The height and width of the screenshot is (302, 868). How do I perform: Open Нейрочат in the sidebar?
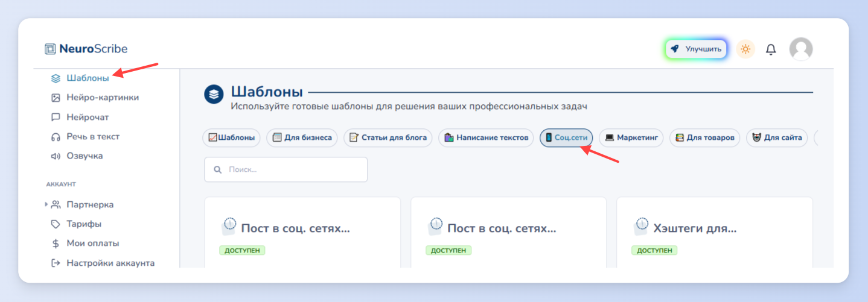tap(88, 117)
